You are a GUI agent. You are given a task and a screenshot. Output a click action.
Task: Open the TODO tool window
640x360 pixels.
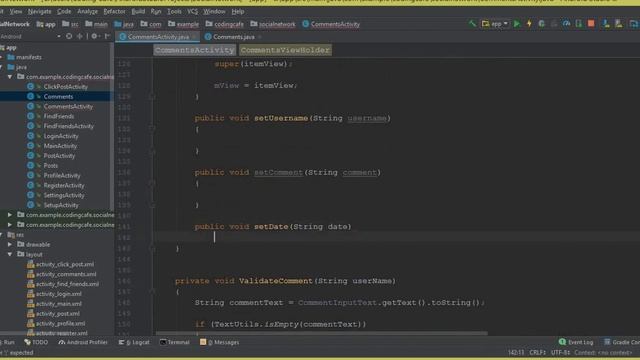(36, 342)
